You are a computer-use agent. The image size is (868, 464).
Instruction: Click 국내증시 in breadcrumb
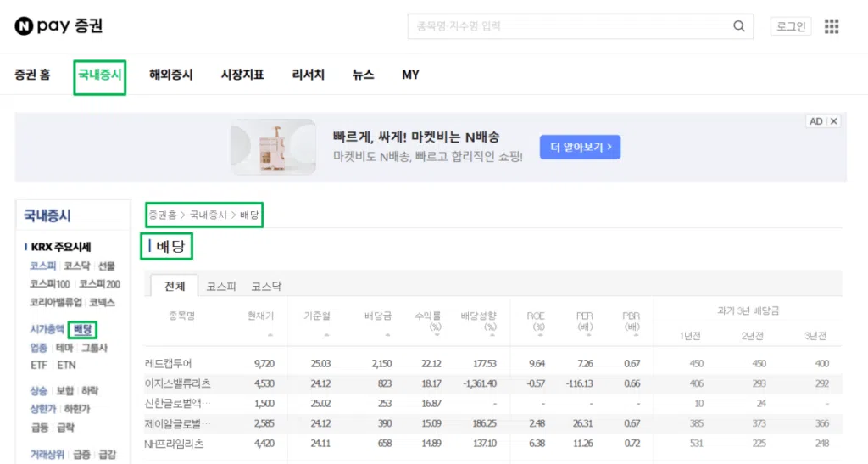(209, 215)
